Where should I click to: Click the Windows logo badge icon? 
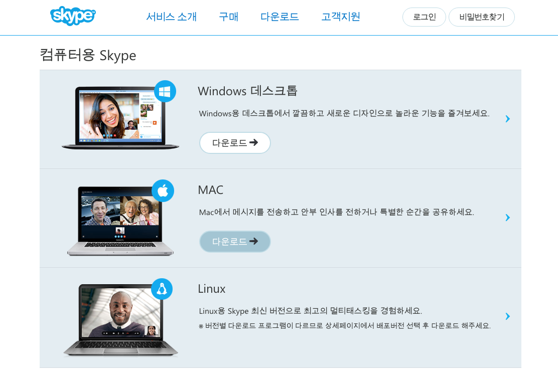pos(165,91)
